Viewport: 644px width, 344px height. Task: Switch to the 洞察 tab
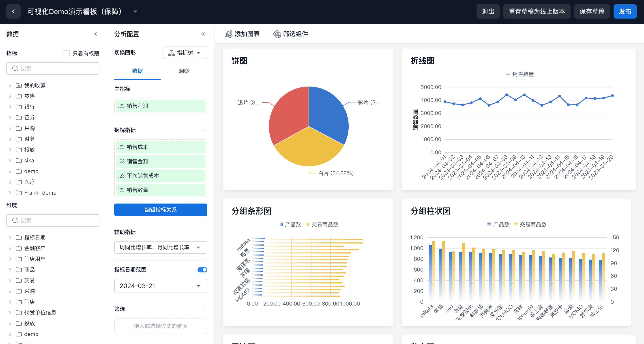click(184, 71)
